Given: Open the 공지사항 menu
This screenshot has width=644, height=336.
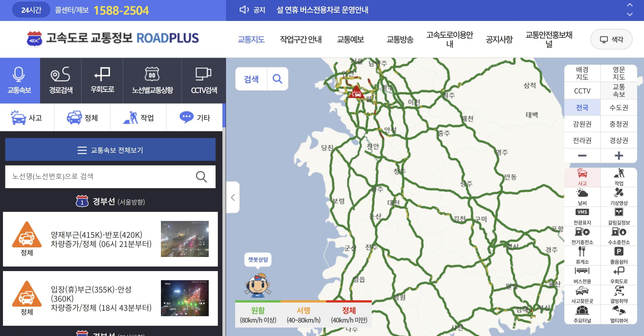Looking at the screenshot, I should 499,39.
